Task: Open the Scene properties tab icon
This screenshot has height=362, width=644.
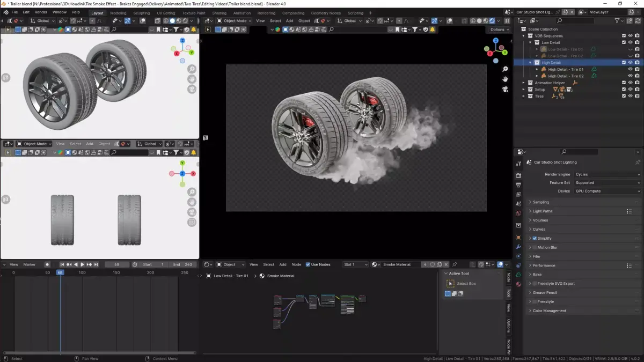Action: pyautogui.click(x=518, y=204)
